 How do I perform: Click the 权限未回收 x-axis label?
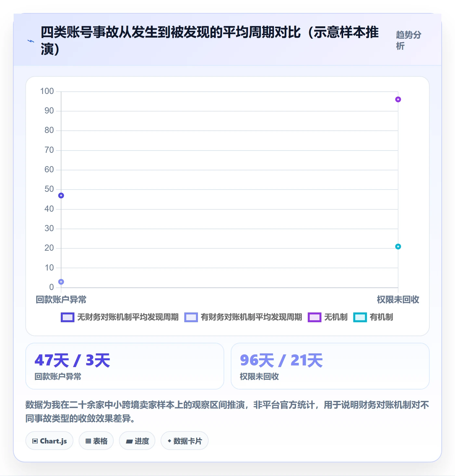[x=398, y=299]
